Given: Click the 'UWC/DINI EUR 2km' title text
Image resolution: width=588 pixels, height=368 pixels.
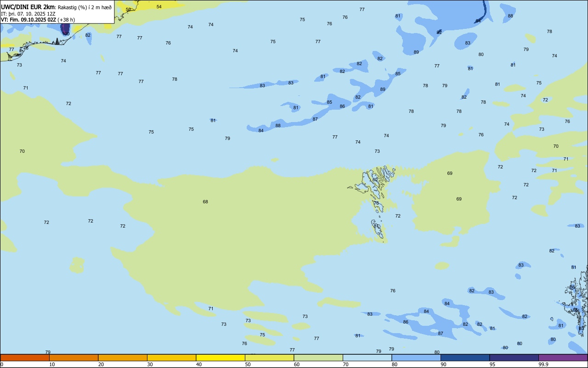Looking at the screenshot, I should point(28,7).
